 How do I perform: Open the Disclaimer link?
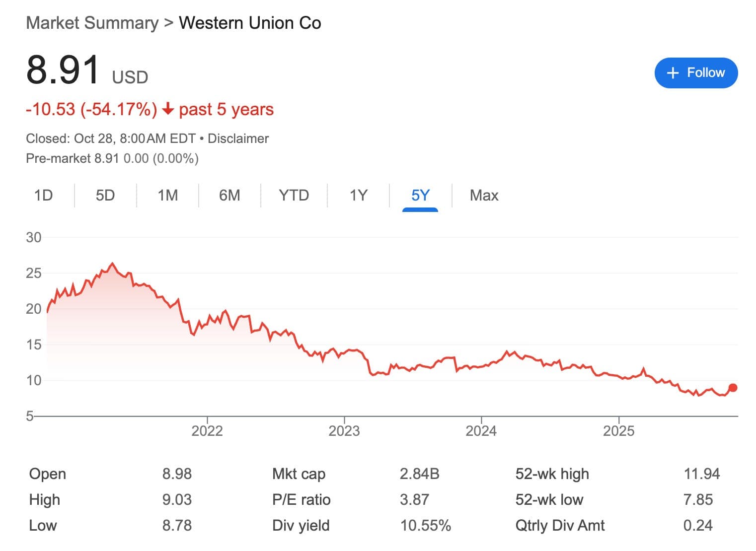pos(238,138)
